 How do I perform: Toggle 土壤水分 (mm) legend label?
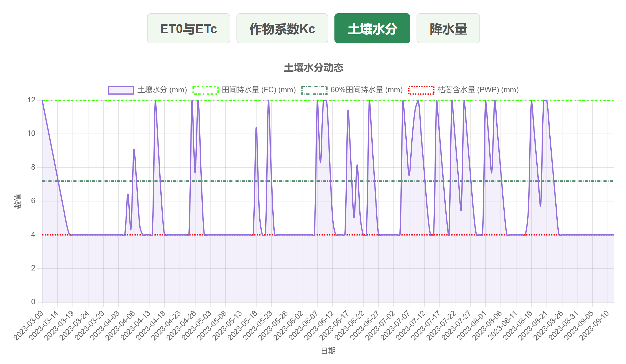[x=162, y=90]
